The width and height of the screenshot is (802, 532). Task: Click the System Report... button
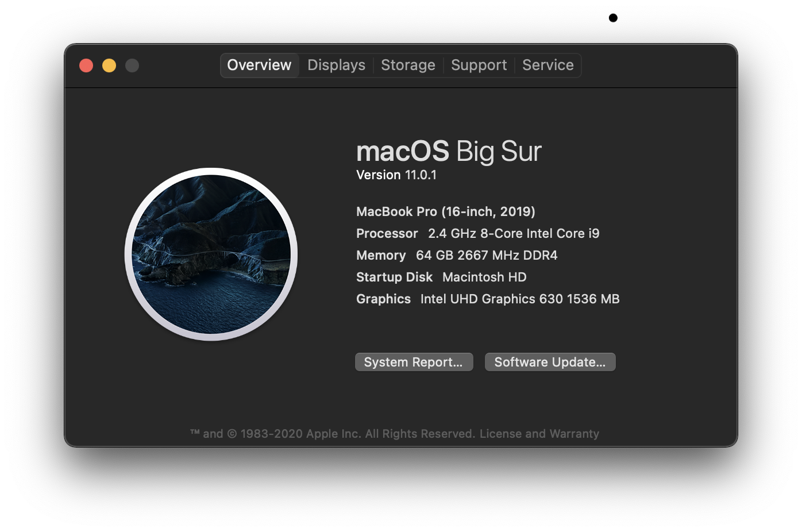(414, 362)
